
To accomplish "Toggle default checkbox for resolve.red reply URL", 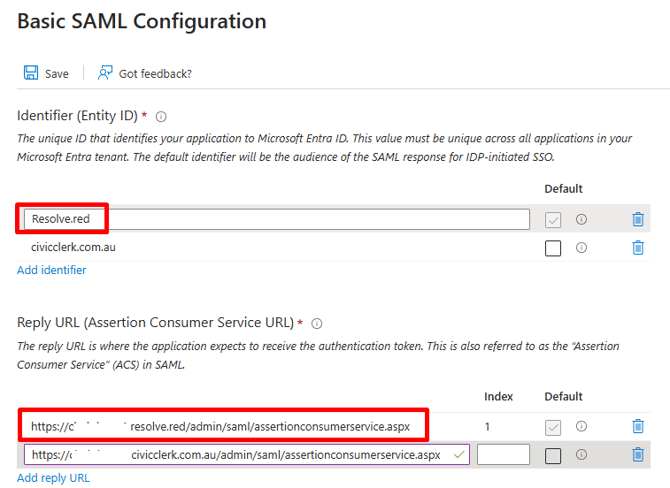I will click(553, 427).
